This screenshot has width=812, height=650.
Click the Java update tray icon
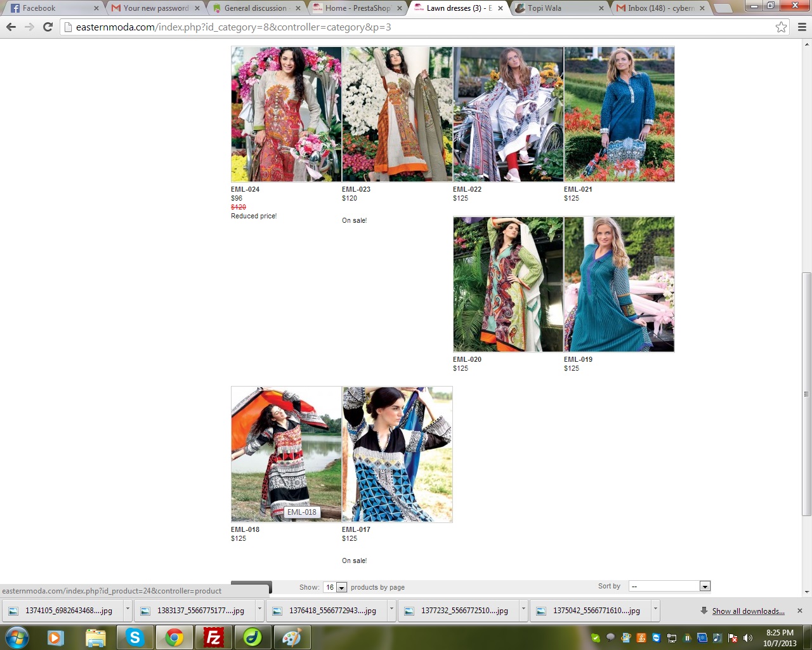(641, 638)
